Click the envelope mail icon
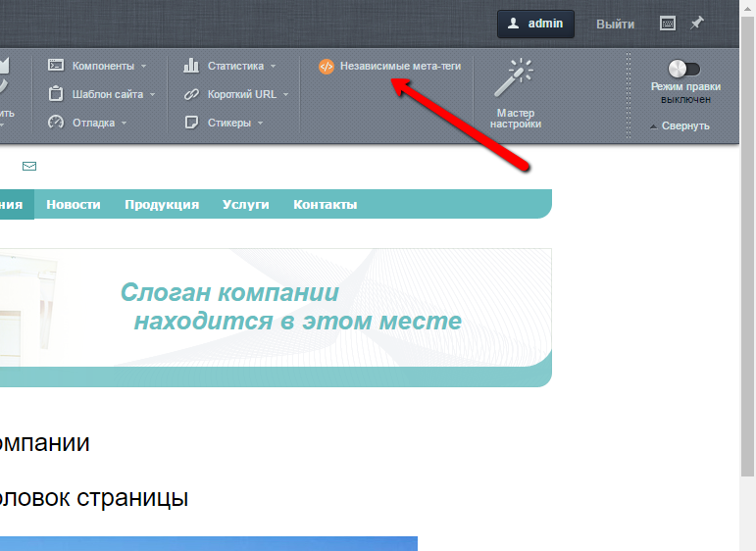Viewport: 756px width, 551px height. (29, 167)
